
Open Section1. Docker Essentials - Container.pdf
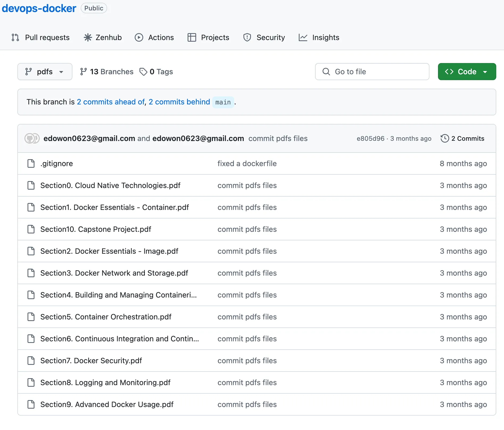115,207
